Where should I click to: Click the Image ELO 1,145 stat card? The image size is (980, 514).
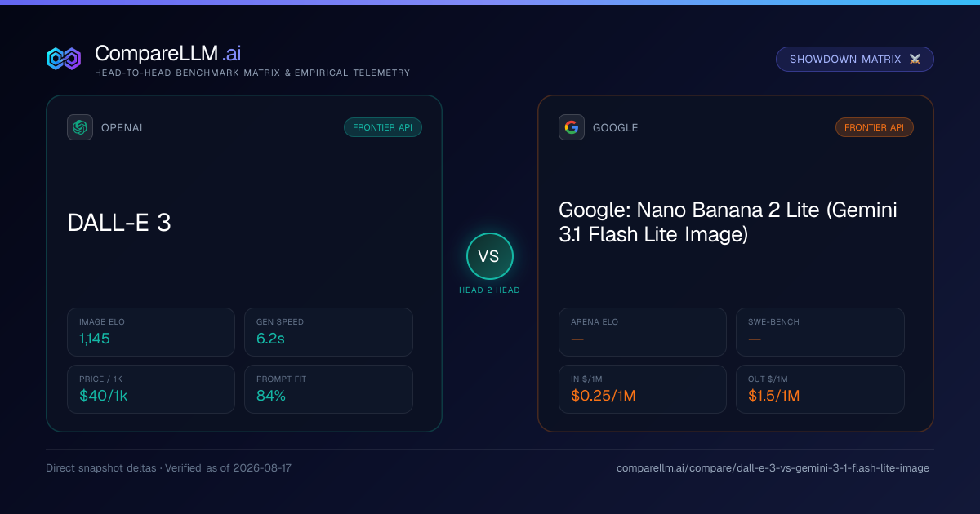[151, 332]
